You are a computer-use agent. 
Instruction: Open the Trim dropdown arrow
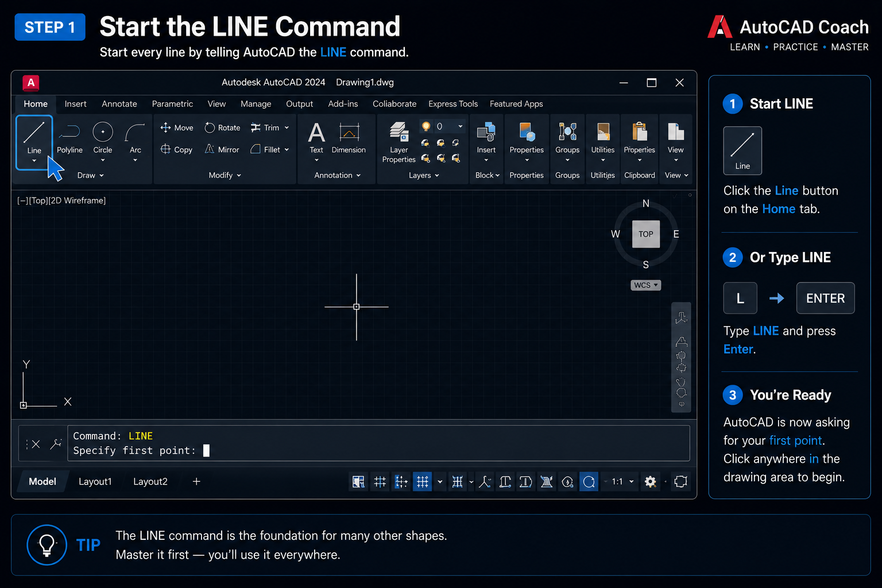[x=287, y=127]
